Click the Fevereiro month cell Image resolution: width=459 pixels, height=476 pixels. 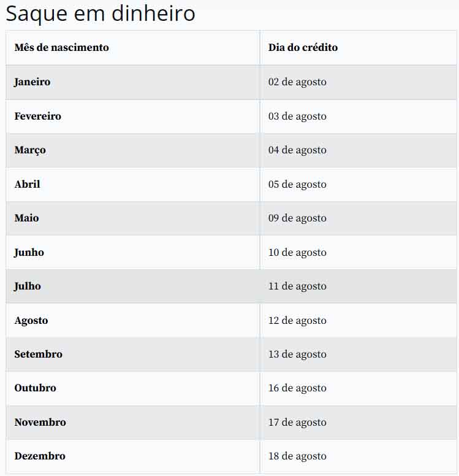tap(38, 117)
